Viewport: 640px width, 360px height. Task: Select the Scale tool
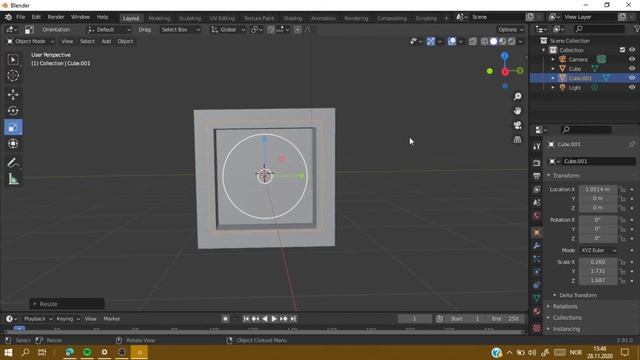13,127
